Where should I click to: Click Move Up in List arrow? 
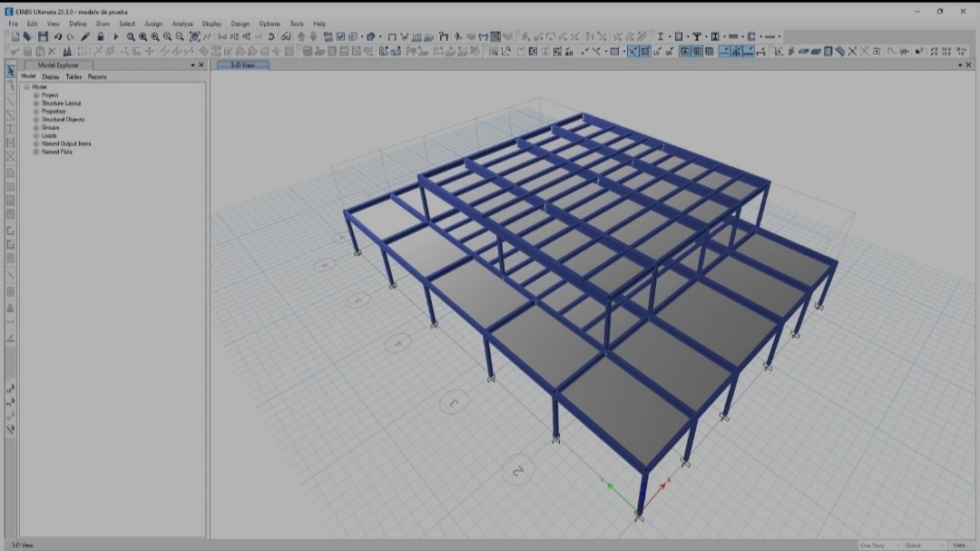point(301,37)
